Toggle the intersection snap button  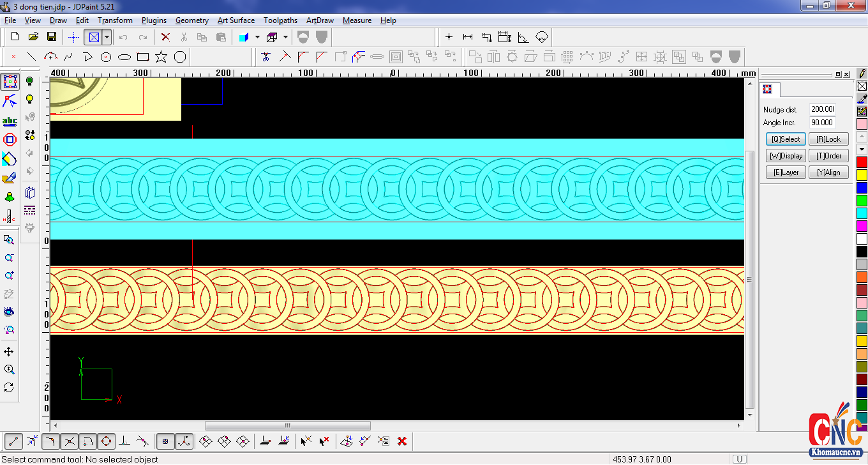[x=70, y=441]
